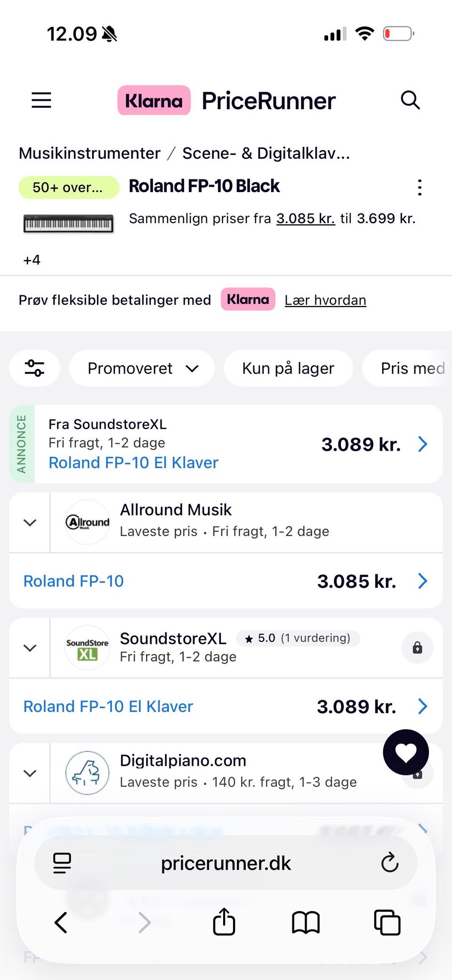Viewport: 452px width, 980px height.
Task: Expand the Allround Musik offer
Action: pyautogui.click(x=30, y=523)
